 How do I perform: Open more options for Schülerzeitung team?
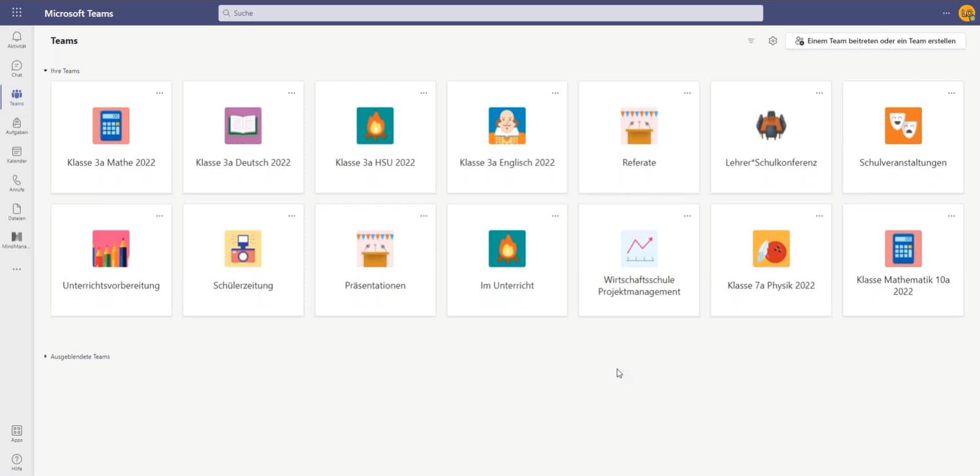pyautogui.click(x=291, y=216)
